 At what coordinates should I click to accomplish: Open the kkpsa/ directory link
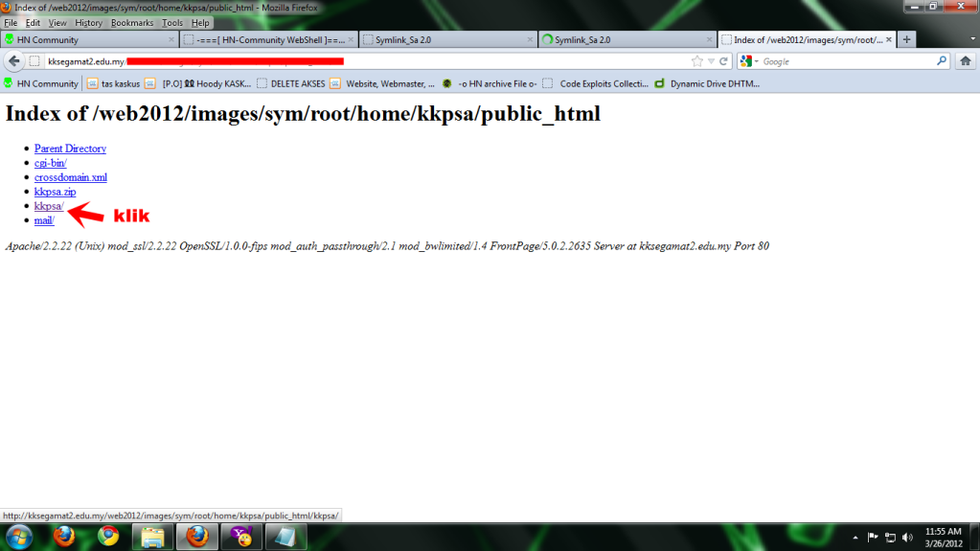49,206
